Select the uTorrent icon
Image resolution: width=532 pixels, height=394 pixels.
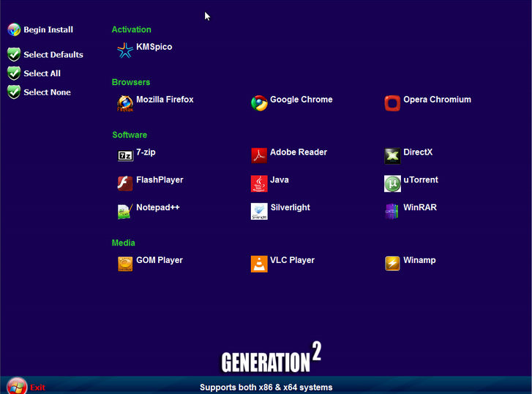tap(392, 183)
